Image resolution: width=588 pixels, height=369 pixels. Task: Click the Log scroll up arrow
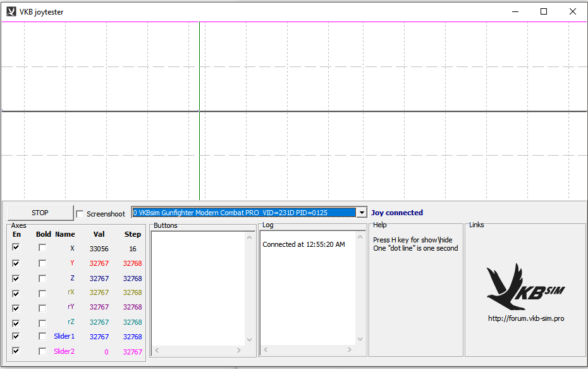(x=360, y=237)
